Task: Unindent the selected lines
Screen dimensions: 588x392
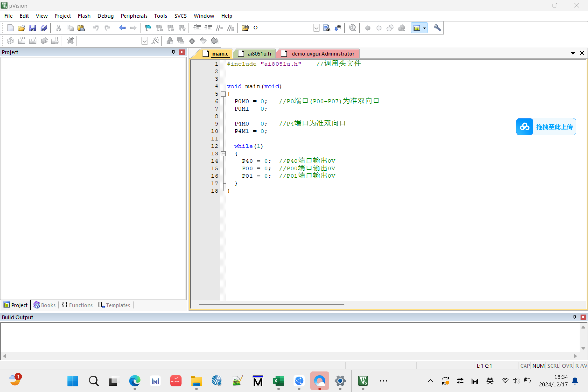Action: [x=208, y=28]
